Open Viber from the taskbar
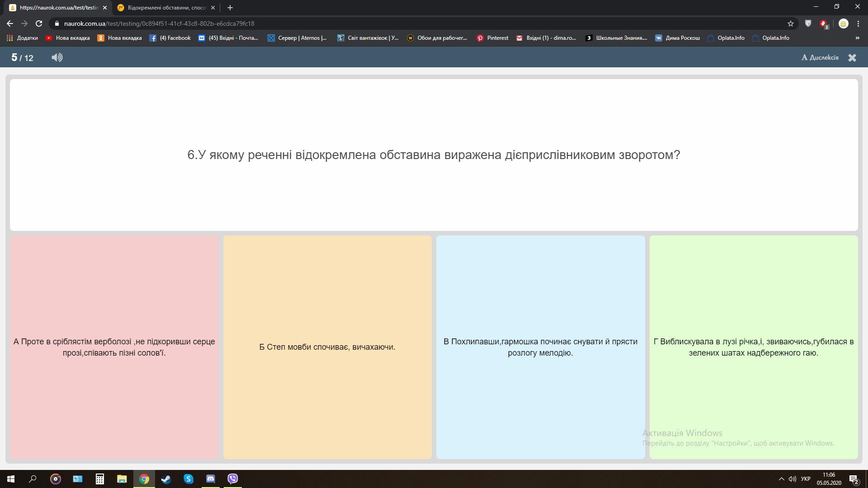868x488 pixels. point(233,479)
